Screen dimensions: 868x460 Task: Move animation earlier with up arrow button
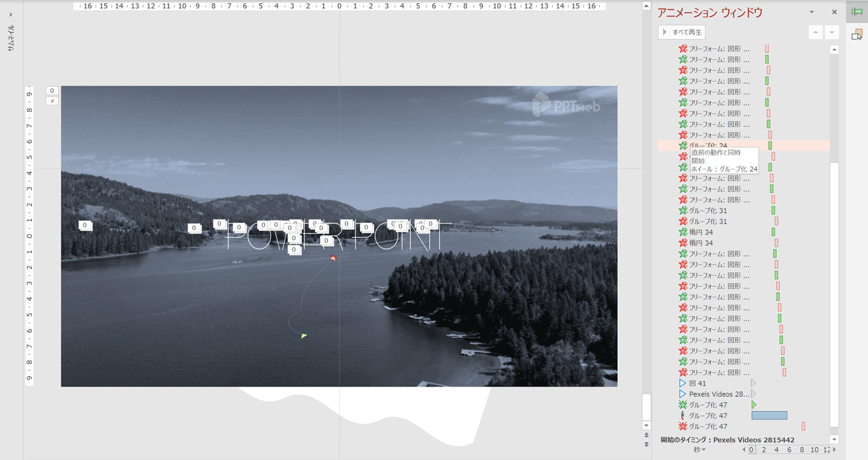pyautogui.click(x=816, y=33)
